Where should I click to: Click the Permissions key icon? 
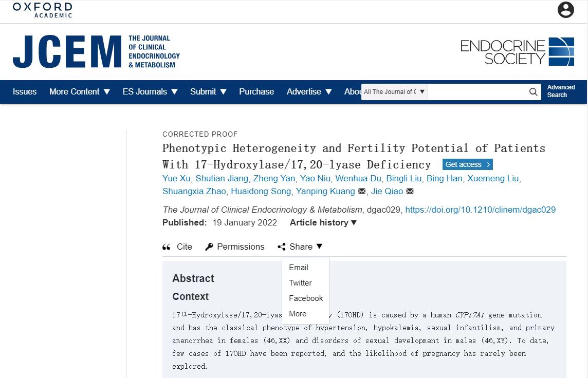(209, 247)
